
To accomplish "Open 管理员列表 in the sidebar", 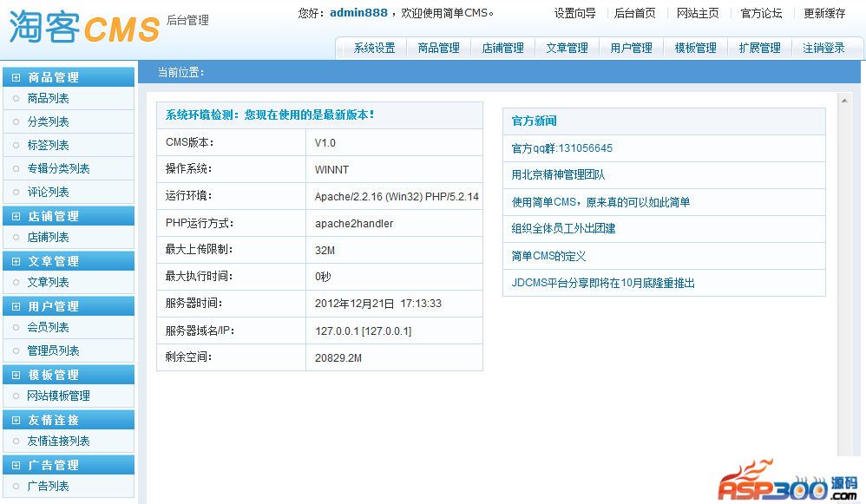I will point(54,351).
